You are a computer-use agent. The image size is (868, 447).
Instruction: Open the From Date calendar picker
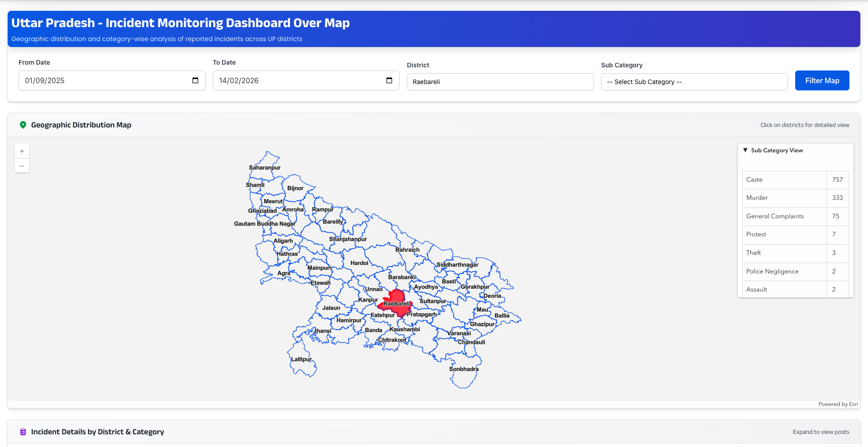coord(195,80)
